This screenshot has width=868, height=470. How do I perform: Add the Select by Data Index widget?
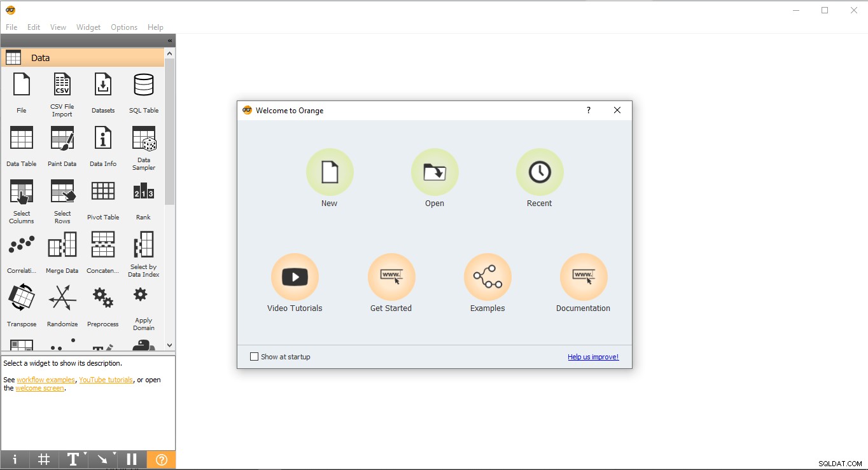pos(144,245)
